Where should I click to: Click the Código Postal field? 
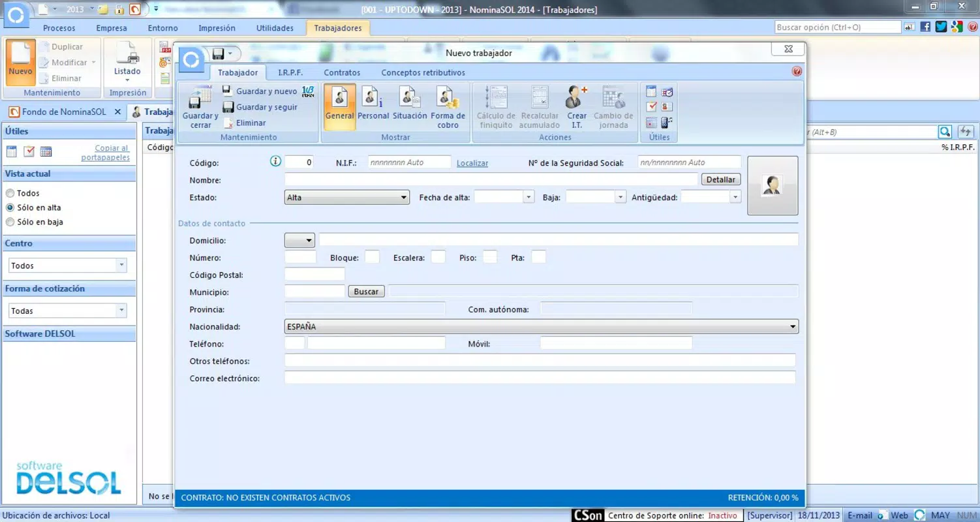[314, 275]
